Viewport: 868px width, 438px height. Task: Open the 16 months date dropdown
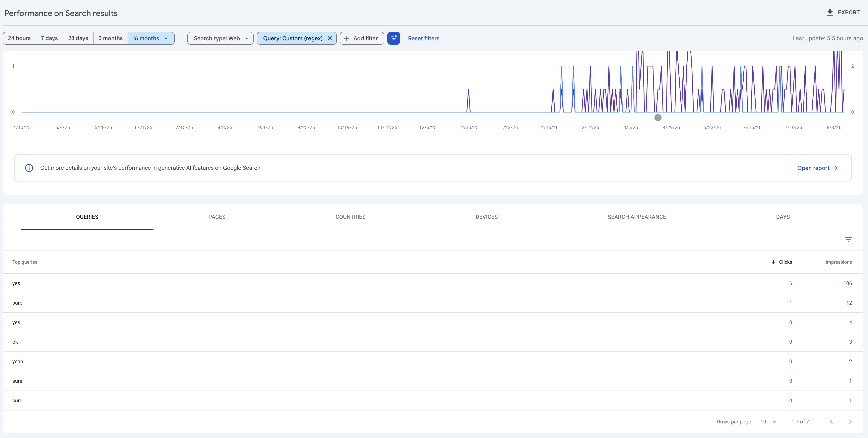[151, 38]
